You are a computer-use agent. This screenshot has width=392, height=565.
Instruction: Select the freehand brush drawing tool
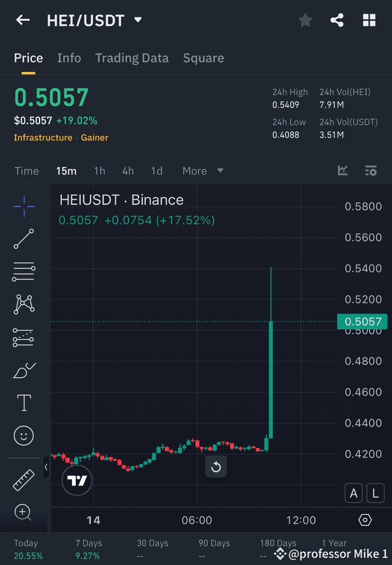24,371
